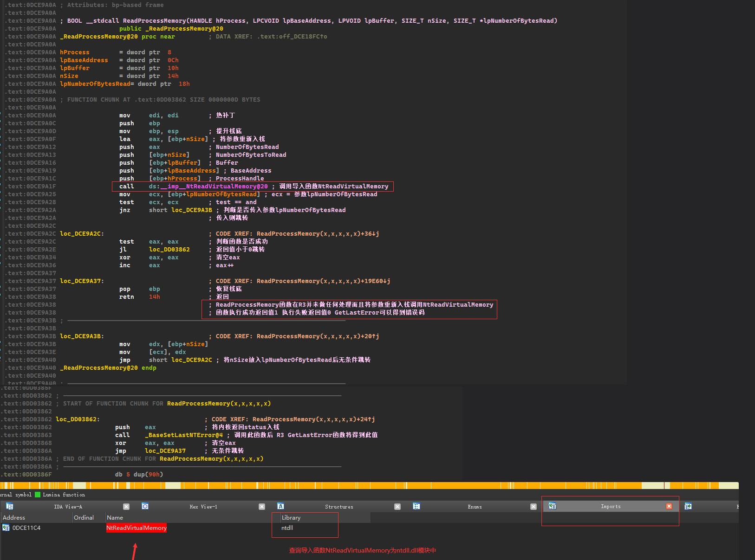Select the loc_DCE9A37: label definition
Viewport: 755px width, 560px height.
tap(82, 281)
